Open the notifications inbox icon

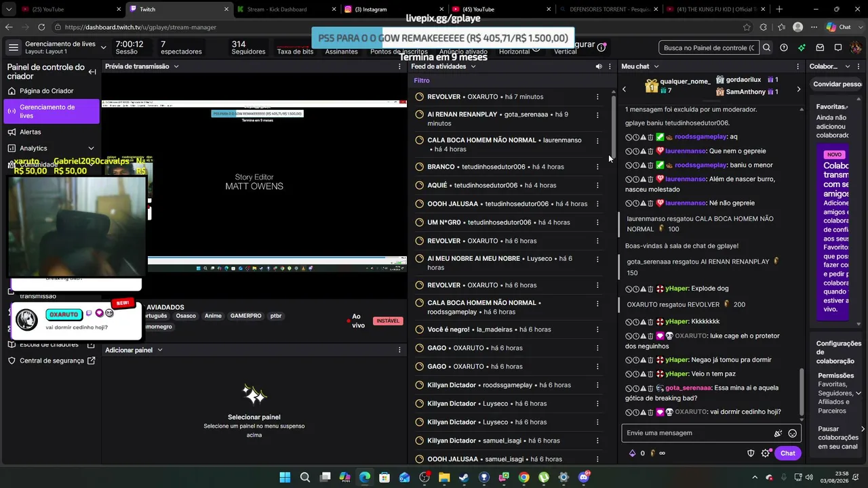point(820,47)
